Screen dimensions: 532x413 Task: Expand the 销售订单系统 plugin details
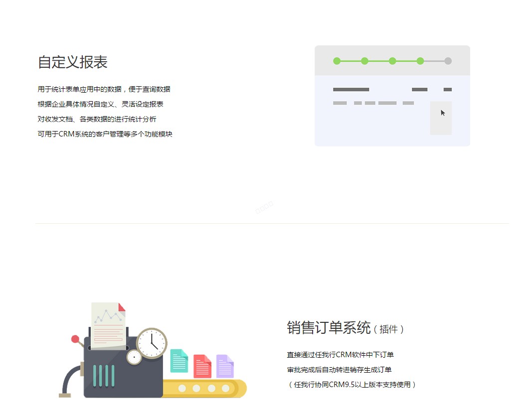click(352, 370)
